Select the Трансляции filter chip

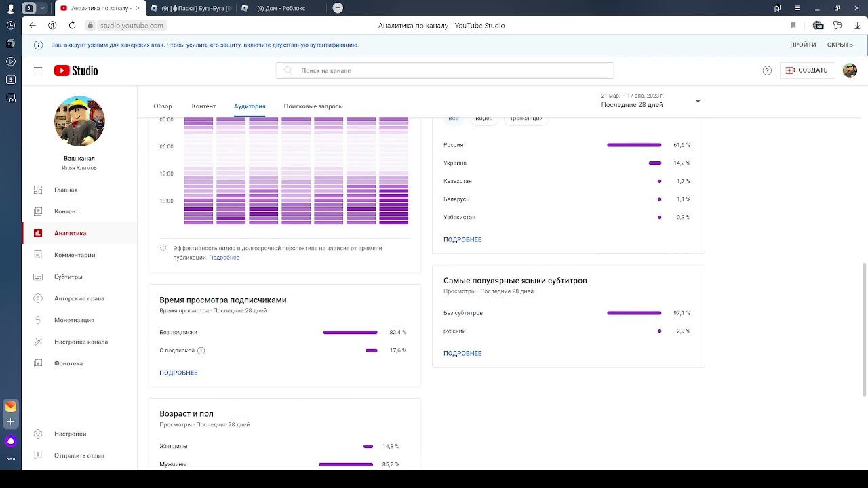tap(526, 118)
